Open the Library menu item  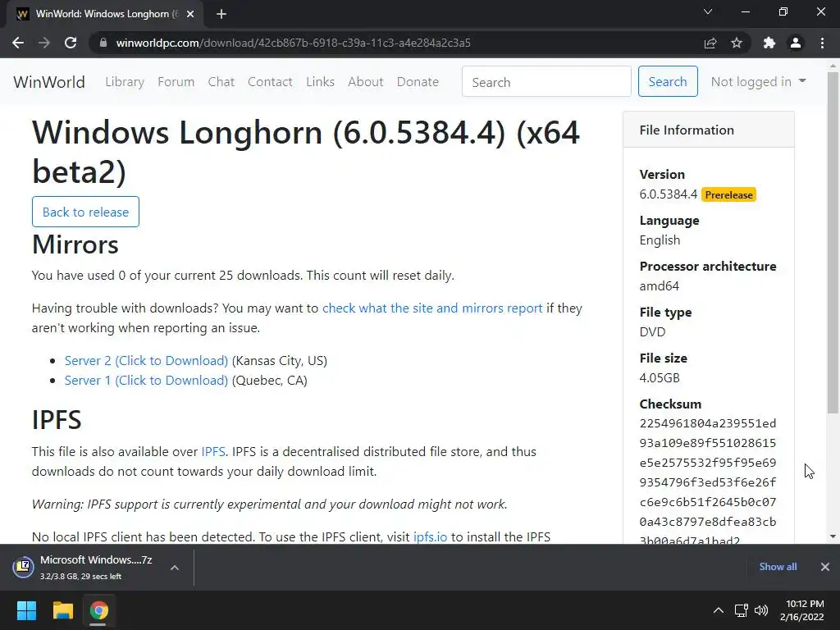coord(125,82)
